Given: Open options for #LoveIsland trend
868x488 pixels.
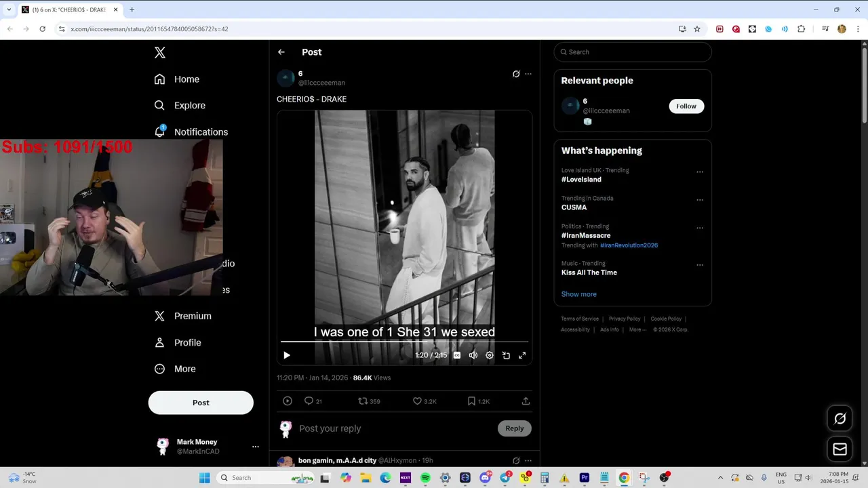Looking at the screenshot, I should click(x=700, y=172).
